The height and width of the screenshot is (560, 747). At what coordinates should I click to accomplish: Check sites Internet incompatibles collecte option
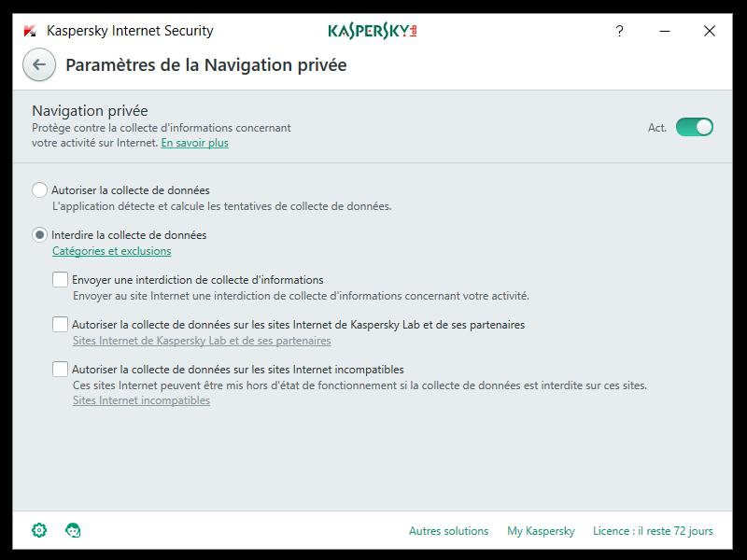(x=60, y=369)
